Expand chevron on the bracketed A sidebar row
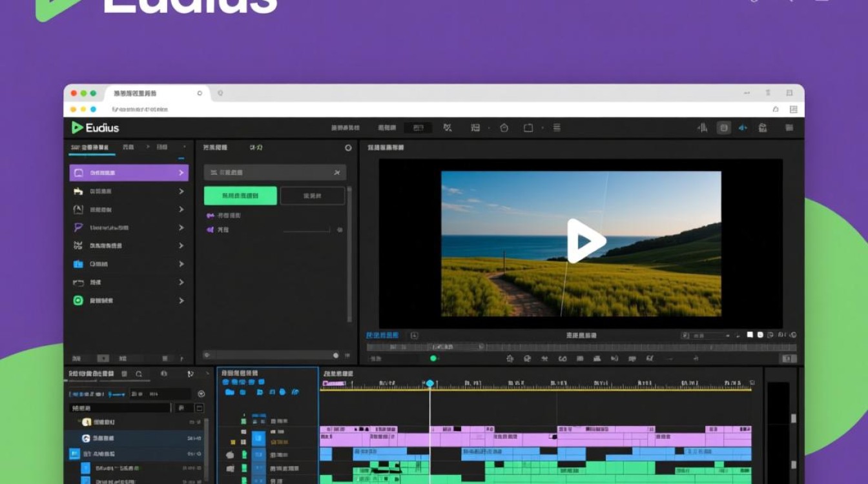 pyautogui.click(x=181, y=210)
